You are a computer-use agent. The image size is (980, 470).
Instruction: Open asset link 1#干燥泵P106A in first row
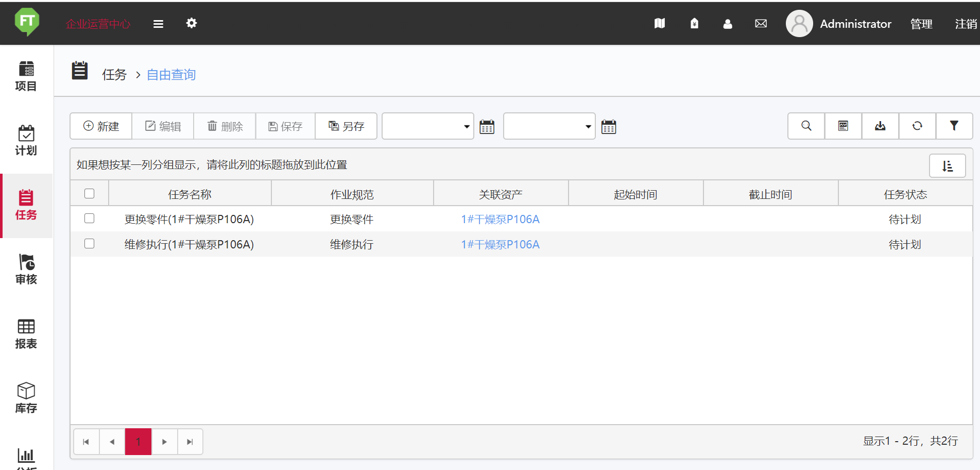pyautogui.click(x=500, y=220)
